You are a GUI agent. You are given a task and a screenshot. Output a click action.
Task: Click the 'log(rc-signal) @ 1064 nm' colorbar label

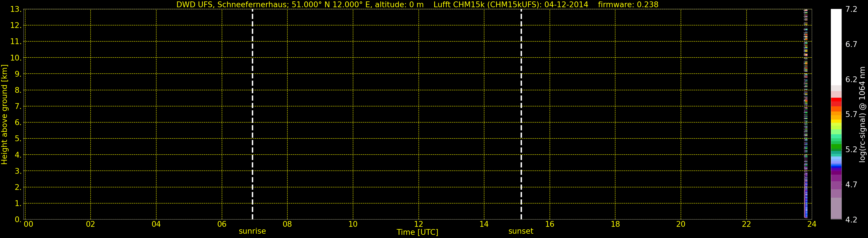click(862, 114)
